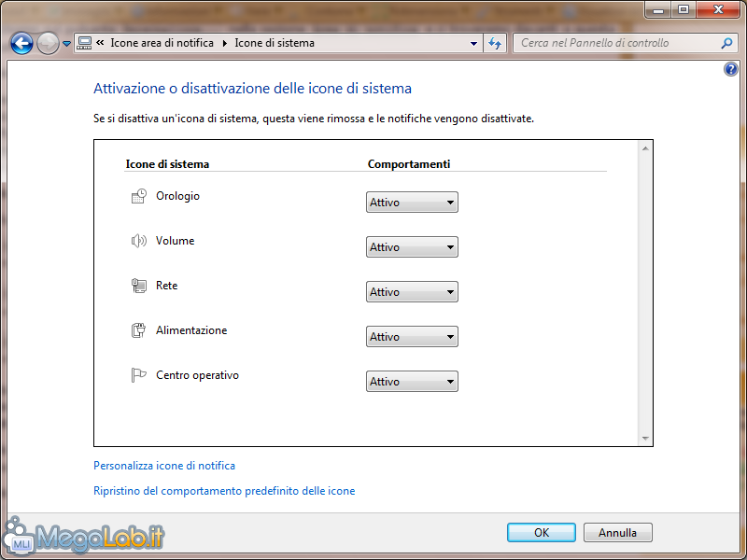This screenshot has width=747, height=560.
Task: Click Icone di sistema breadcrumb
Action: tap(275, 43)
